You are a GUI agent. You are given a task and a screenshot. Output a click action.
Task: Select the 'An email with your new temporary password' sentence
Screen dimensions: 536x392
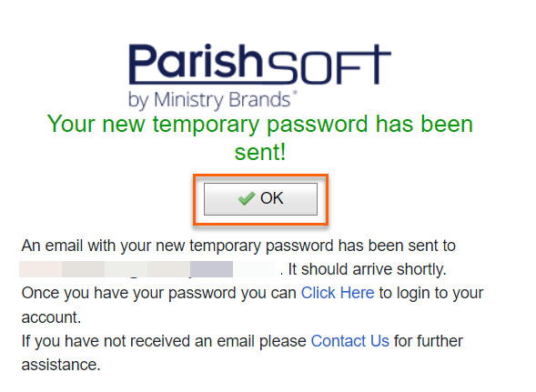pos(238,246)
